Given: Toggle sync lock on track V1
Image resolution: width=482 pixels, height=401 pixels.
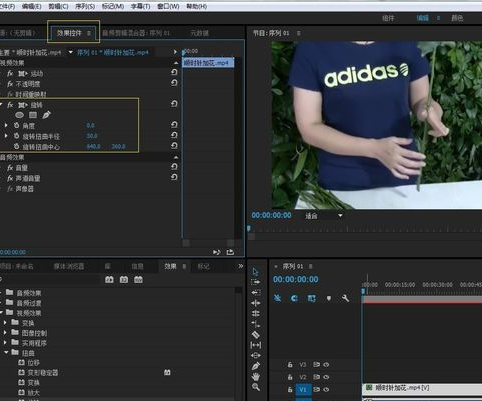Looking at the screenshot, I should (x=316, y=389).
